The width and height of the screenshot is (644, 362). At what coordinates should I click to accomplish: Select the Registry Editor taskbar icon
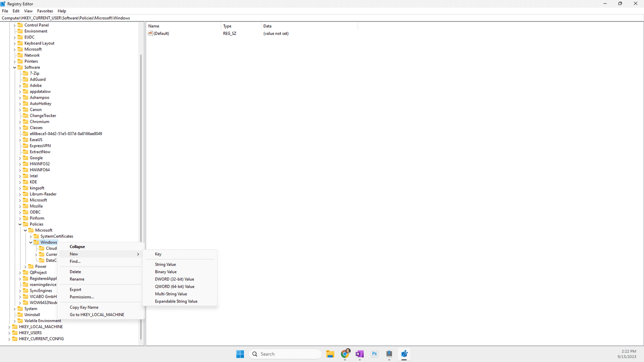404,354
